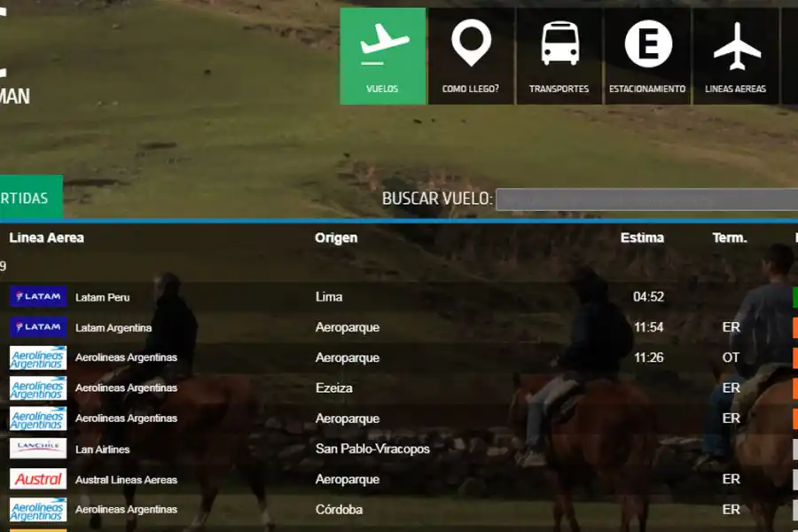Click the LATAM logo for Latam Peru
798x532 pixels.
click(x=38, y=297)
